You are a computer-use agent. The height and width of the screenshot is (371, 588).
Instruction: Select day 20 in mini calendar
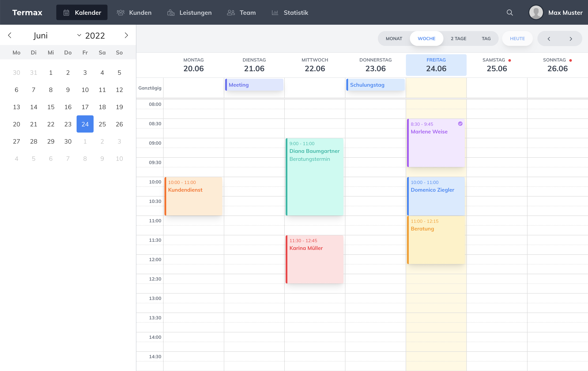(x=16, y=124)
